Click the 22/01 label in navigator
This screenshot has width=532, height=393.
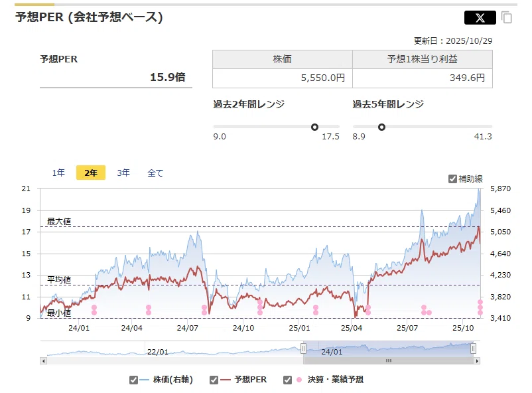tap(157, 352)
